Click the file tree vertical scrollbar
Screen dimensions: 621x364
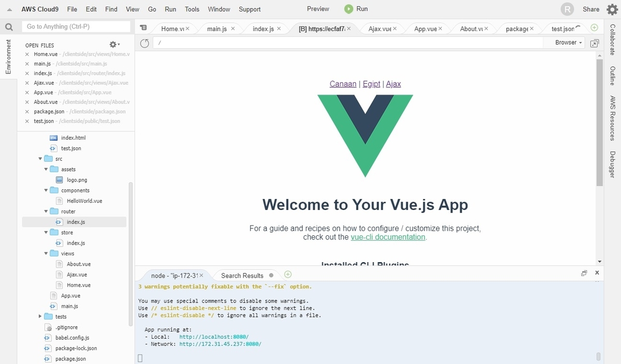tap(130, 253)
